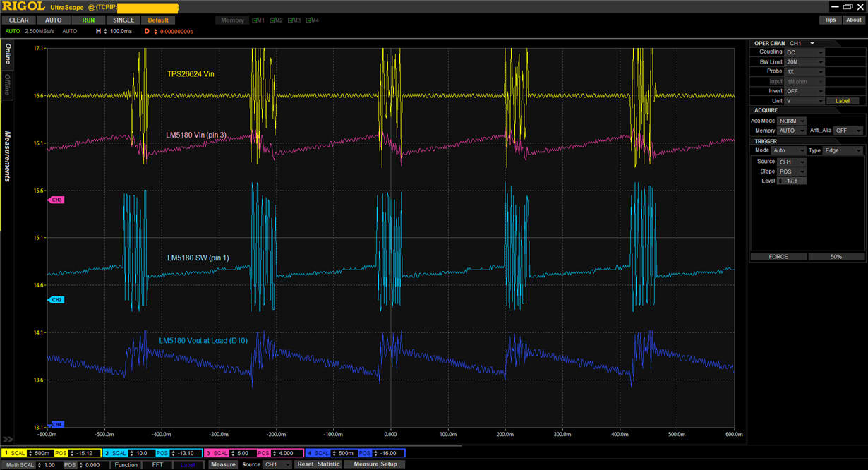The height and width of the screenshot is (470, 868).
Task: Restore settings with the Default button
Action: coord(158,20)
